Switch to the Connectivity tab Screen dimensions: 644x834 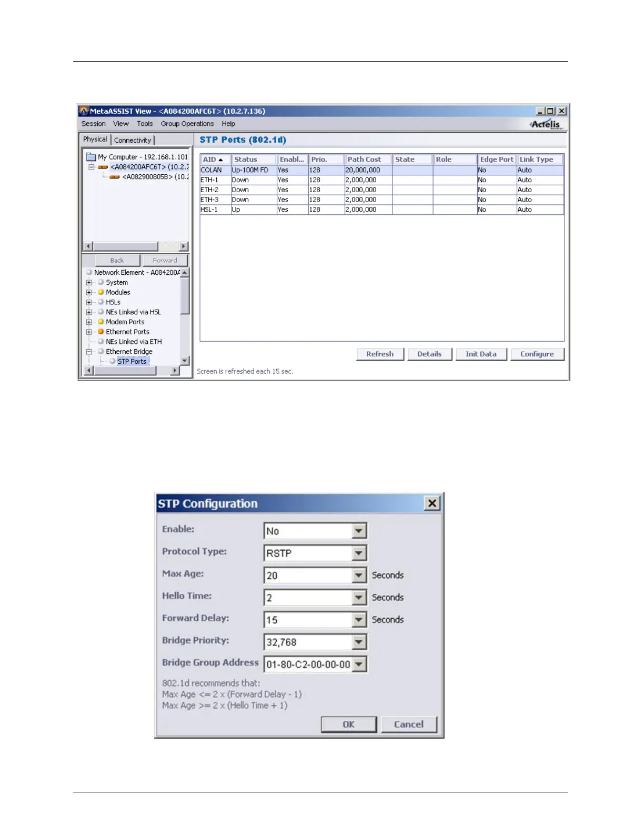click(133, 140)
